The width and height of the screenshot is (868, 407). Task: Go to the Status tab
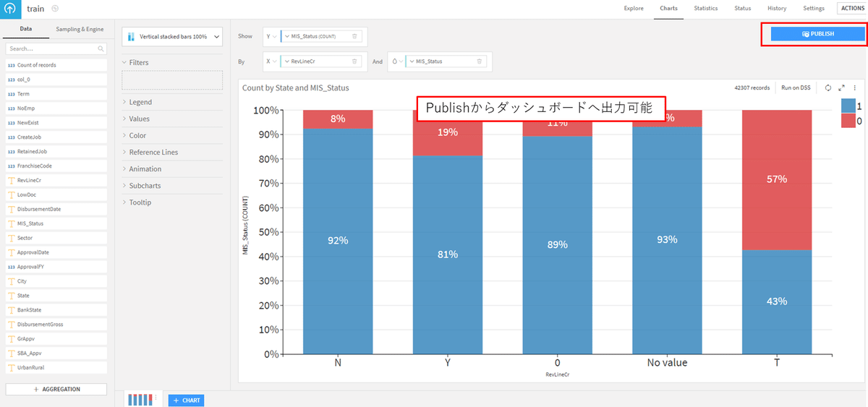tap(742, 9)
